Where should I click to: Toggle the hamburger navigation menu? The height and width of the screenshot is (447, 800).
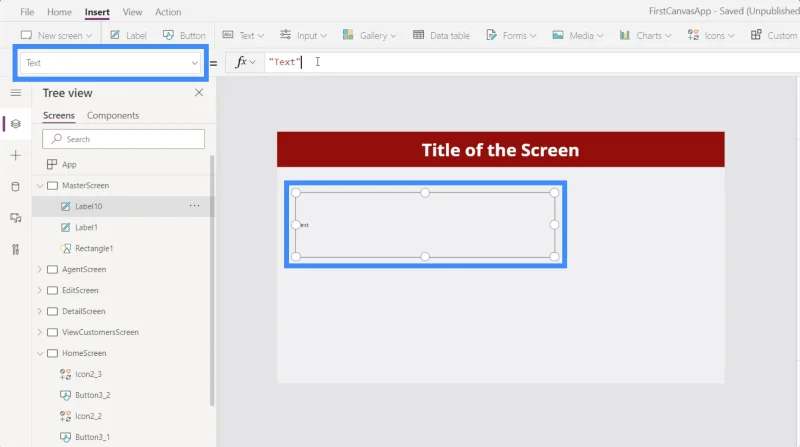(x=16, y=93)
